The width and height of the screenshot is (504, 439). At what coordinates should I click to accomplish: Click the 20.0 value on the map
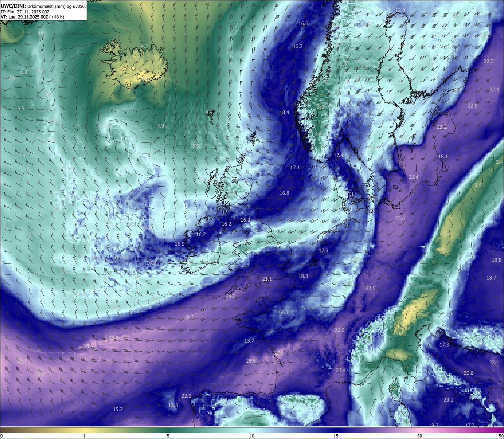469,373
